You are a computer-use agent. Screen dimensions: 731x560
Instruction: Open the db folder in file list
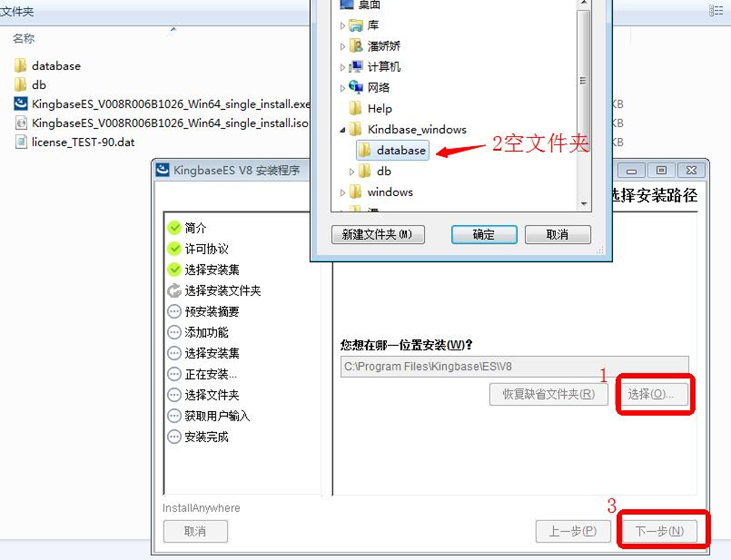[x=30, y=85]
